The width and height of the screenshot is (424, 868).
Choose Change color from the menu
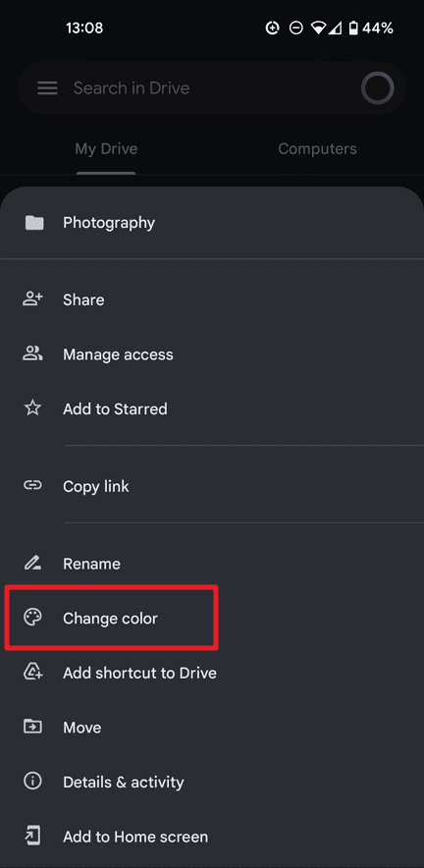pyautogui.click(x=212, y=618)
